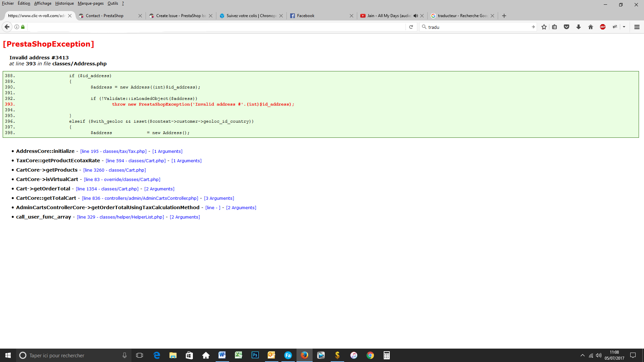644x362 pixels.
Task: Mute the Jain YouTube tab audio
Action: pos(416,16)
